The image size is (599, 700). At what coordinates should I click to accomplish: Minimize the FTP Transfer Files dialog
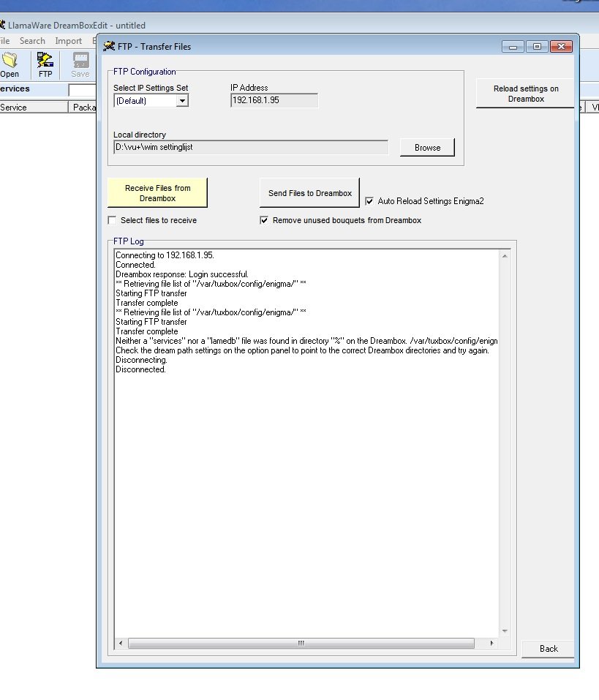point(513,46)
